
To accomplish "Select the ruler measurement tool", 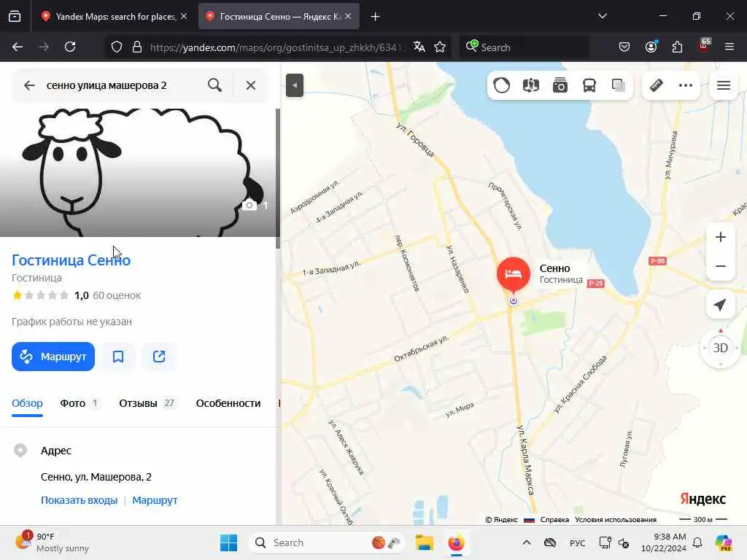I will click(657, 85).
